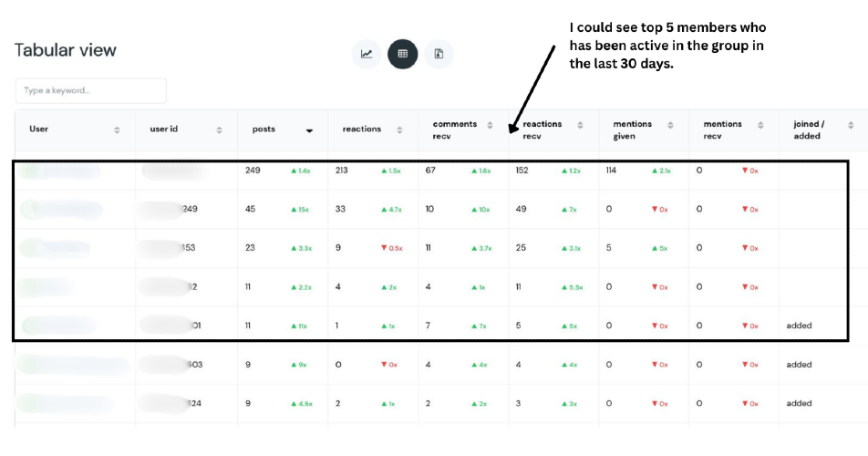
Task: Click the export file download icon
Action: pyautogui.click(x=439, y=54)
